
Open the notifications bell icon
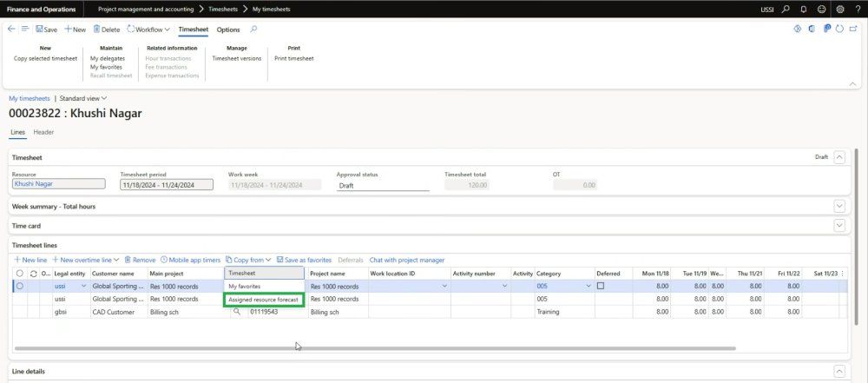pyautogui.click(x=803, y=9)
